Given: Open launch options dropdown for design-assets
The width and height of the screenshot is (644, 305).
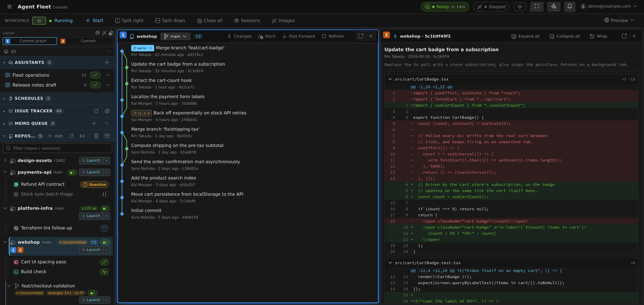Looking at the screenshot, I should coord(106,160).
